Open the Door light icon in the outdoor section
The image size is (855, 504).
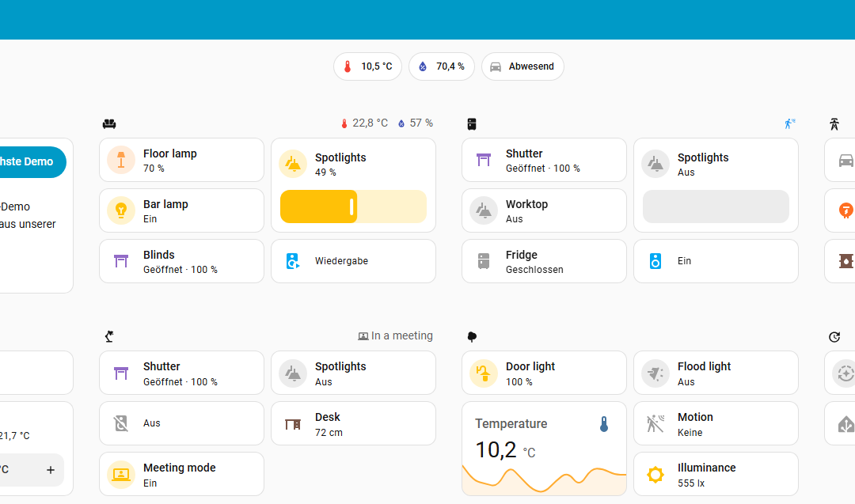coord(483,373)
